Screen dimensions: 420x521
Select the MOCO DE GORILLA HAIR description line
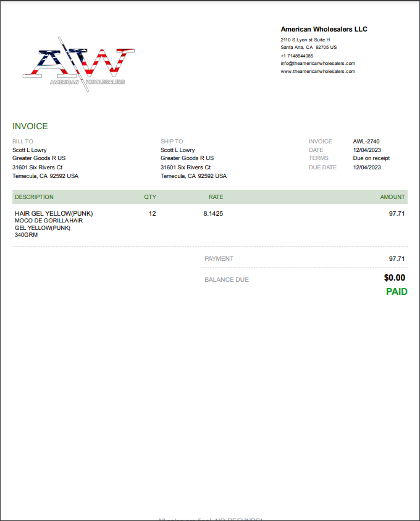coord(48,221)
